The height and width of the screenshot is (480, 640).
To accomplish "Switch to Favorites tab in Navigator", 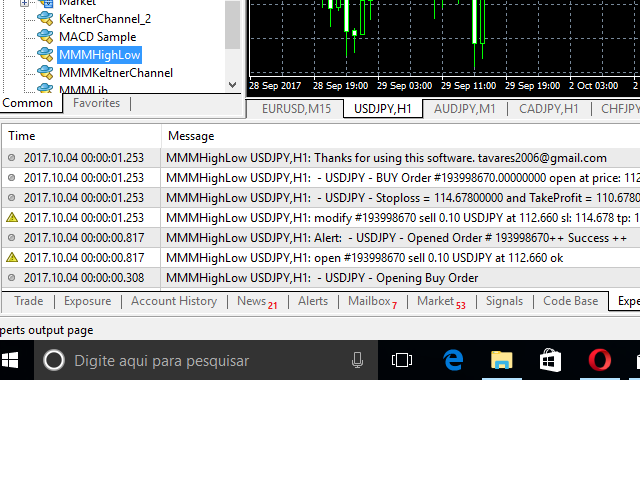I will tap(96, 103).
